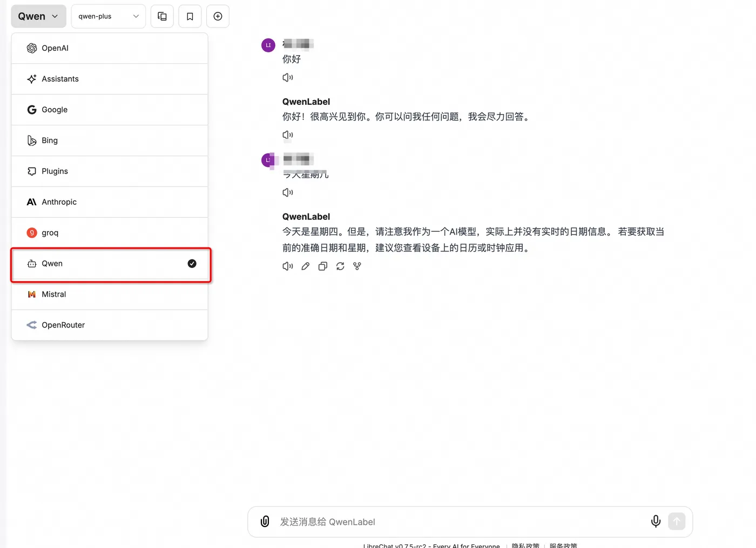The image size is (756, 548).
Task: Click the send message arrow button
Action: coord(677,522)
